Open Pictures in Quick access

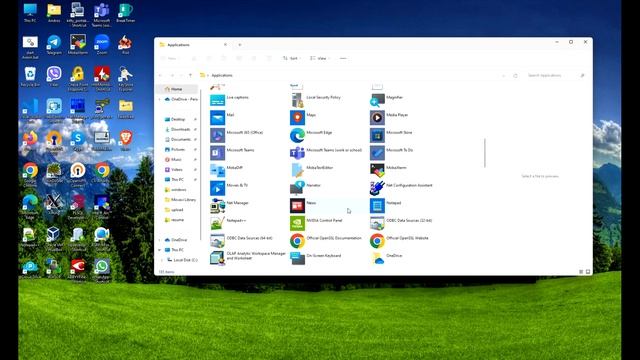point(178,149)
